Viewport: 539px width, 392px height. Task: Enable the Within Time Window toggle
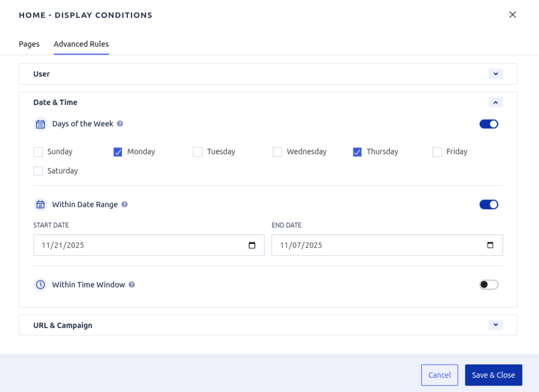[x=488, y=285]
